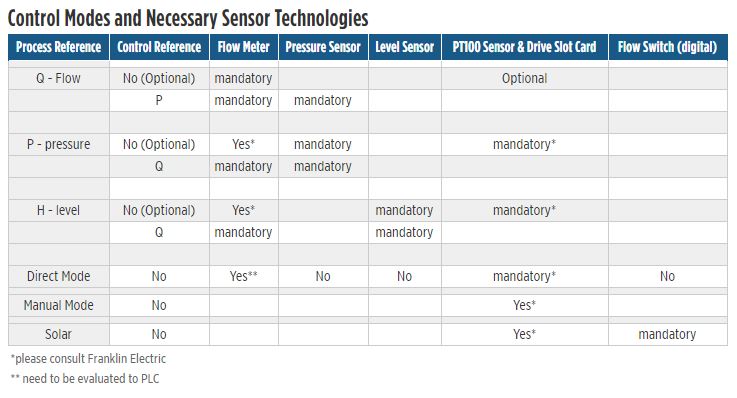The width and height of the screenshot is (737, 398).
Task: Click the P - pressure row label
Action: point(58,144)
